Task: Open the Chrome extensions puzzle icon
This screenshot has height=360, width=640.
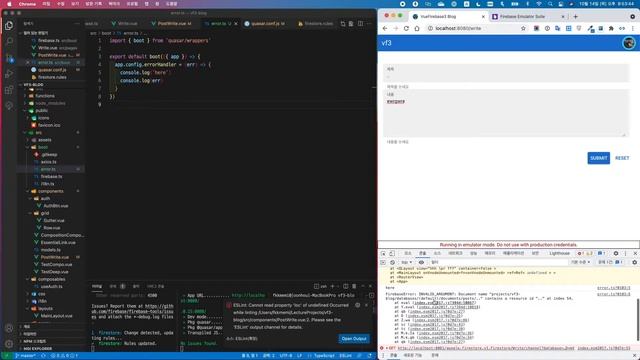Action: click(611, 29)
